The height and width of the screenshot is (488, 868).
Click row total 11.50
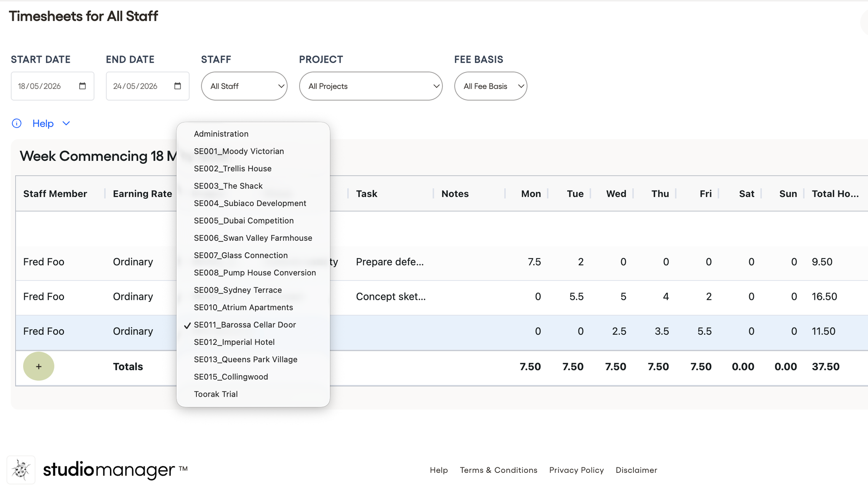point(824,331)
